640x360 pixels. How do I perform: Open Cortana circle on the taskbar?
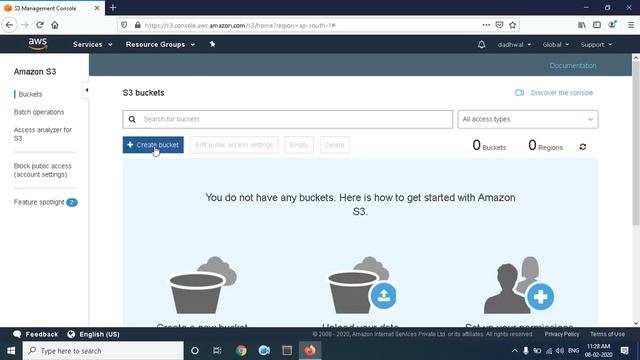pos(195,351)
